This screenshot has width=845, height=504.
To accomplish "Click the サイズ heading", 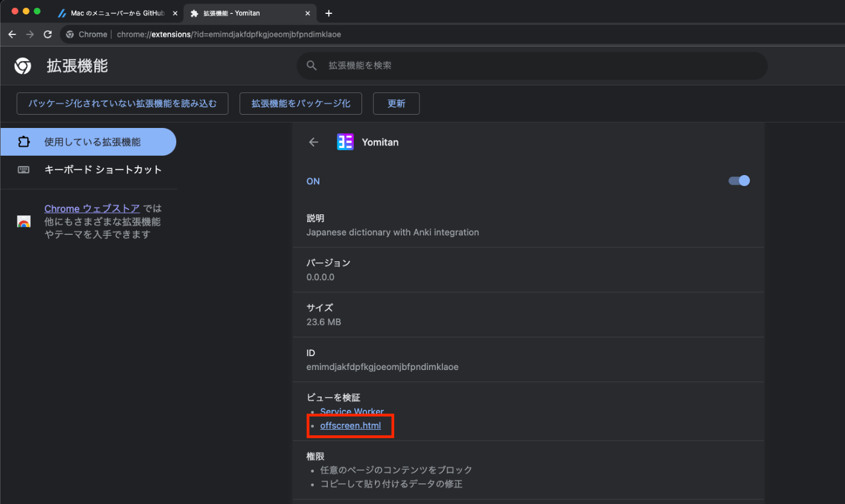I will pyautogui.click(x=320, y=307).
